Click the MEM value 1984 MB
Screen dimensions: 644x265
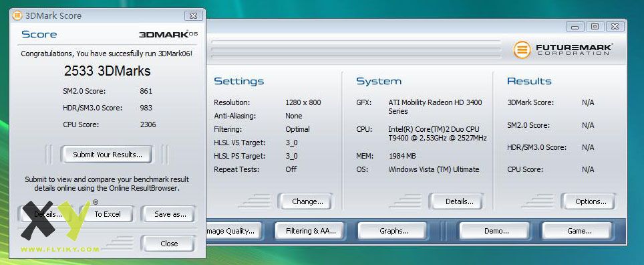402,157
